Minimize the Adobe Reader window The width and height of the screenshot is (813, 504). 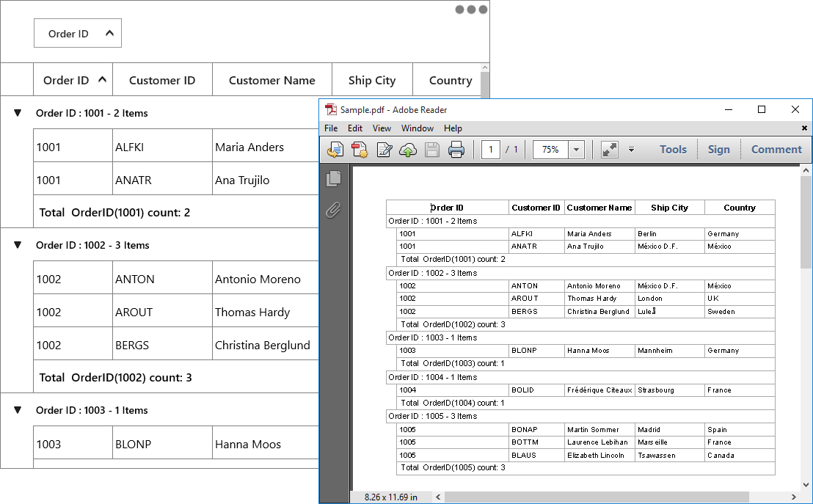click(x=729, y=109)
